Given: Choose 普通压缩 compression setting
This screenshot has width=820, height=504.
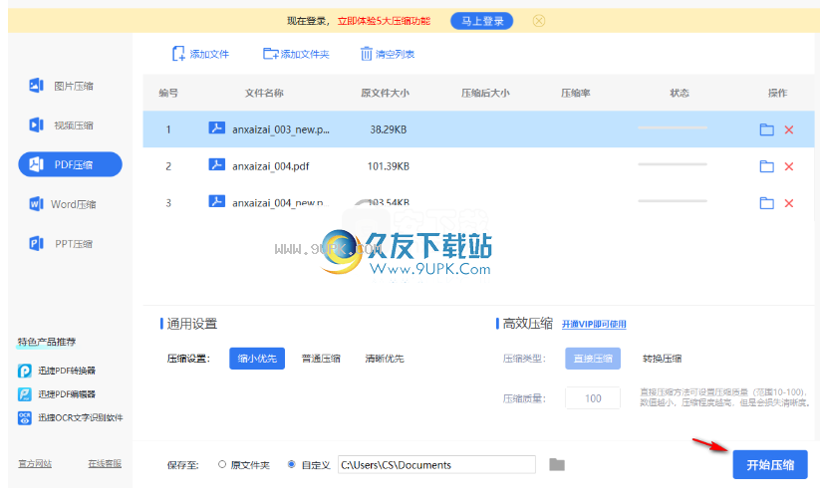Looking at the screenshot, I should [x=321, y=359].
